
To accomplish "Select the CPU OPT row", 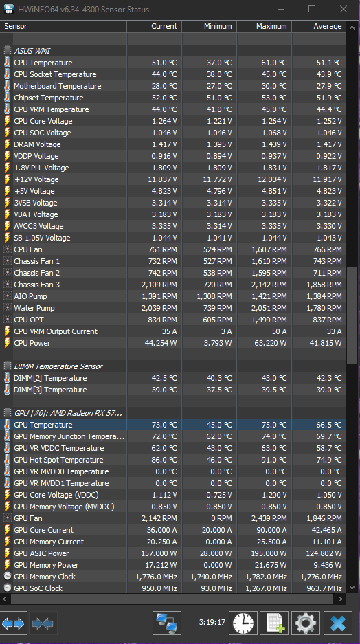I will click(173, 320).
